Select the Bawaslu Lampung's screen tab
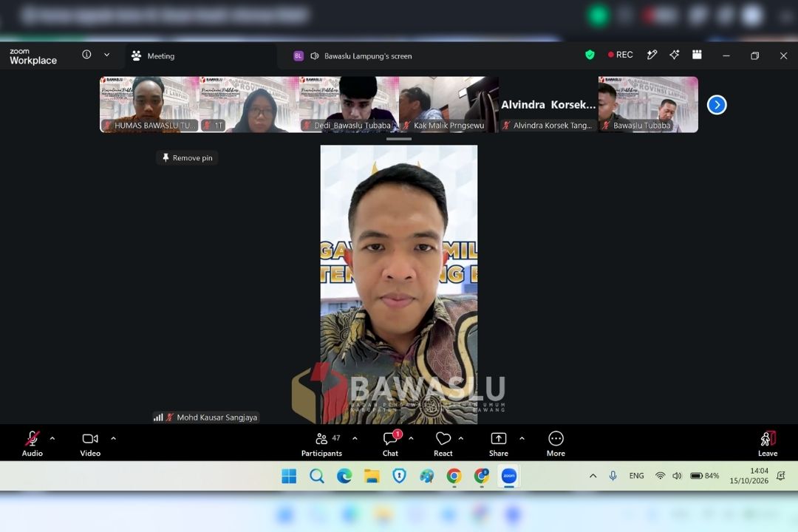The image size is (798, 532). point(352,56)
